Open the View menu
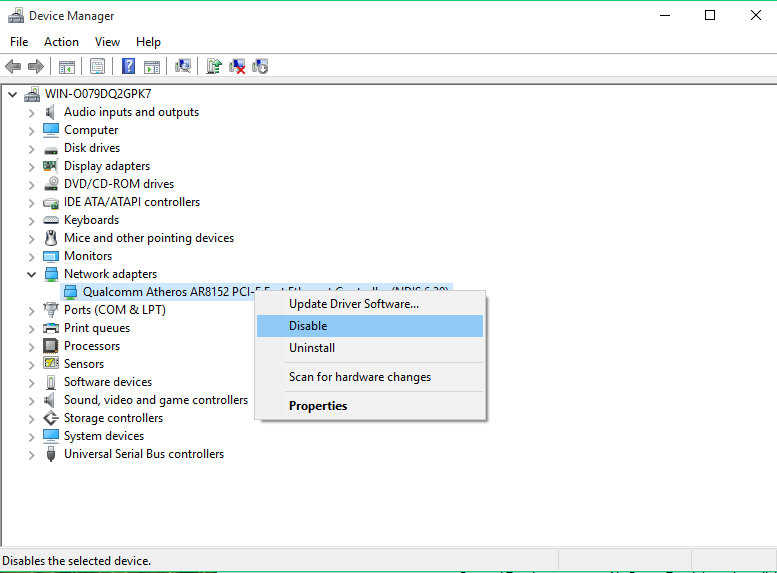This screenshot has width=777, height=573. coord(107,42)
